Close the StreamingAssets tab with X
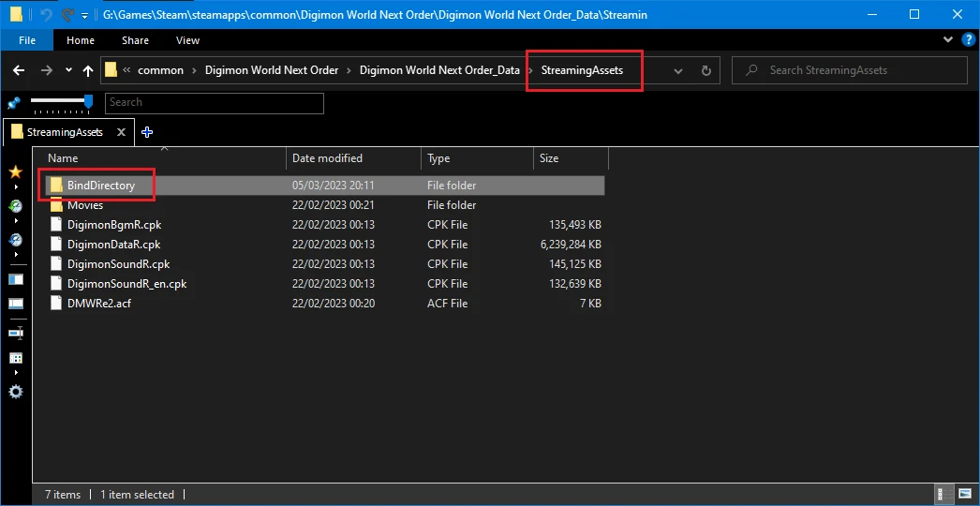 point(122,132)
